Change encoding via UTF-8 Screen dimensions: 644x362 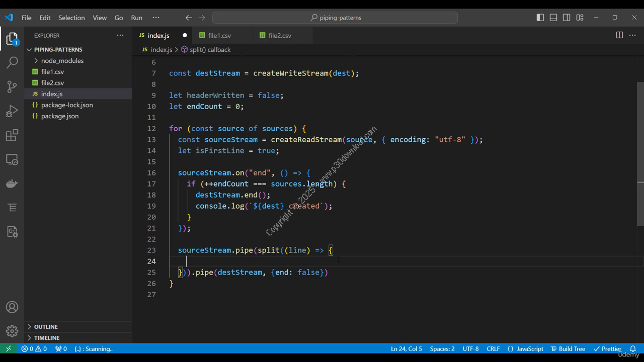(x=471, y=348)
